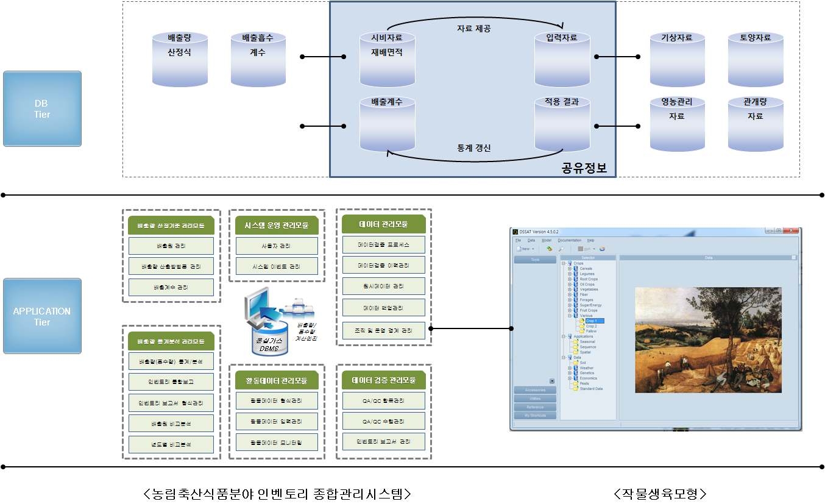Viewport: 825px width, 504px height.
Task: Select Oil Crops in the tree
Action: pos(587,285)
